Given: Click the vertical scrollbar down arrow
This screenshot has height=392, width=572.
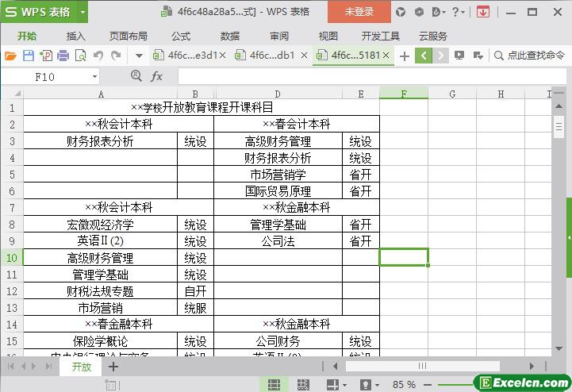Looking at the screenshot, I should [559, 348].
